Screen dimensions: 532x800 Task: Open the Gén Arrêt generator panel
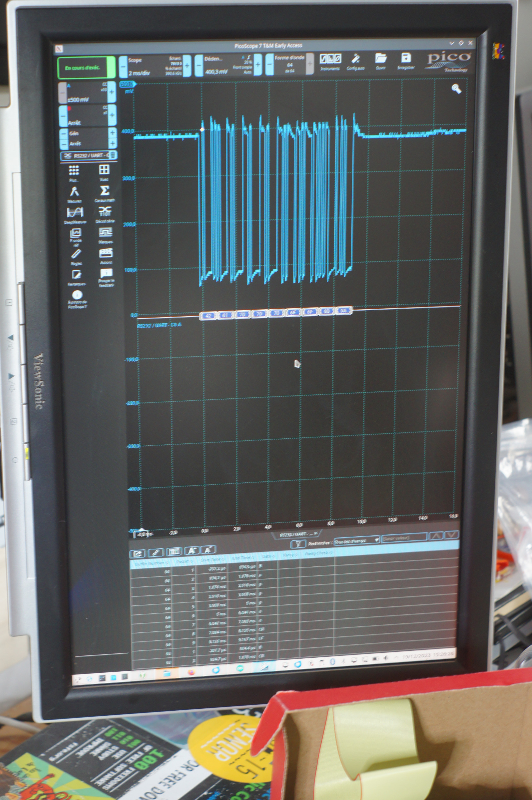88,138
